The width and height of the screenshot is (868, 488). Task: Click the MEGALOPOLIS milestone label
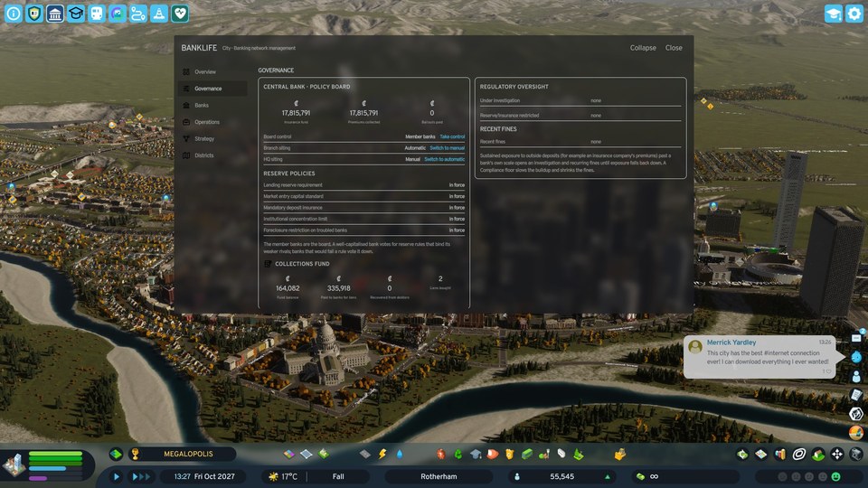(188, 454)
